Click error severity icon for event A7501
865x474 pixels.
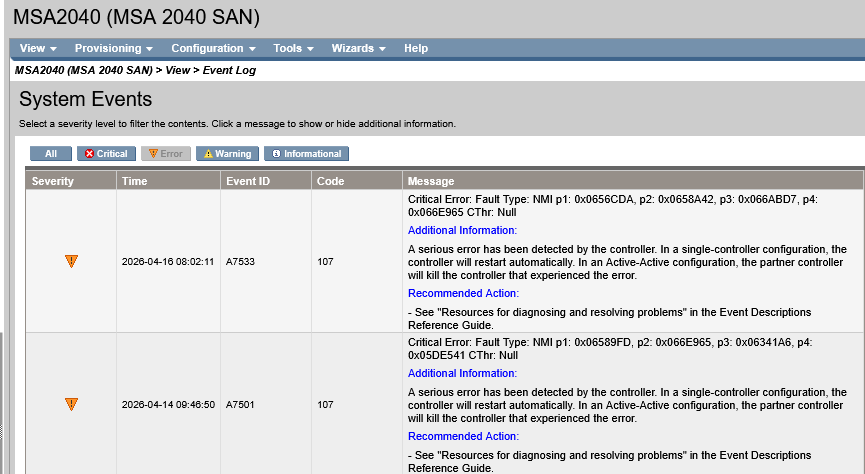71,404
